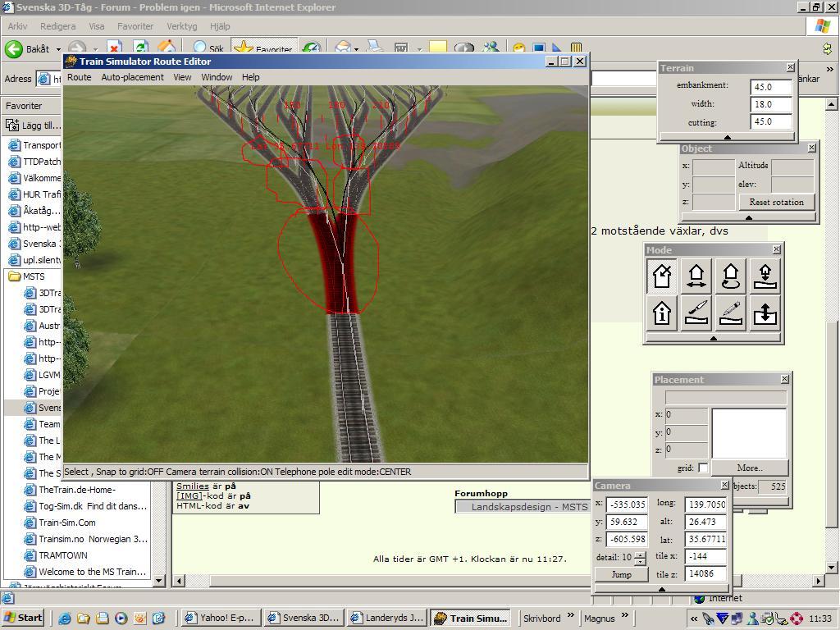This screenshot has width=840, height=630.
Task: Collapse the Mode panel arrow bar
Action: pos(713,338)
